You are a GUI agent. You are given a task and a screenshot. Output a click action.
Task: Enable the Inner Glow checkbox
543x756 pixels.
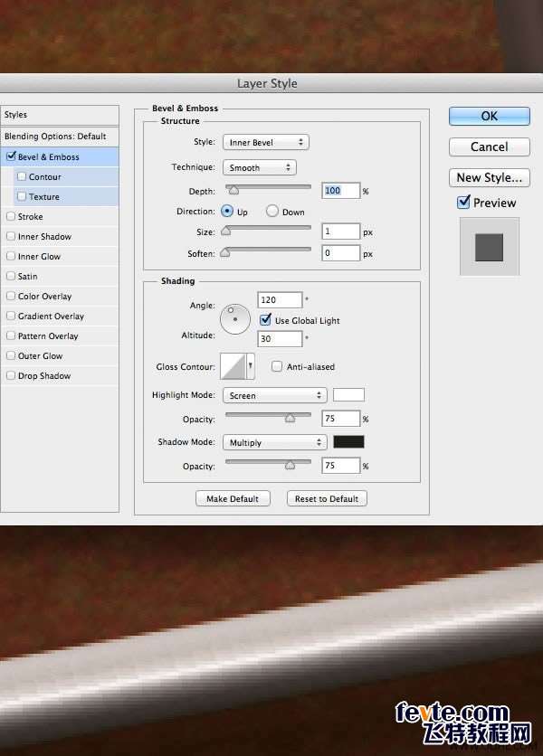11,256
